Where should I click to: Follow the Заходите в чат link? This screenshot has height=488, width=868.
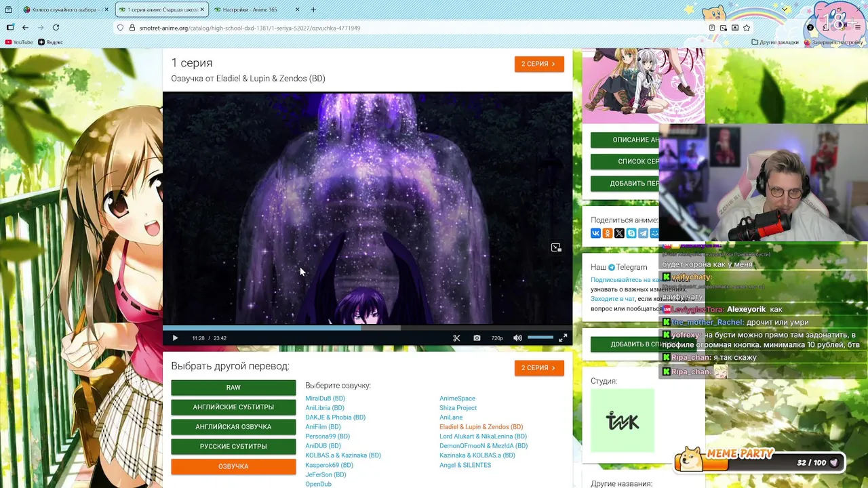612,299
